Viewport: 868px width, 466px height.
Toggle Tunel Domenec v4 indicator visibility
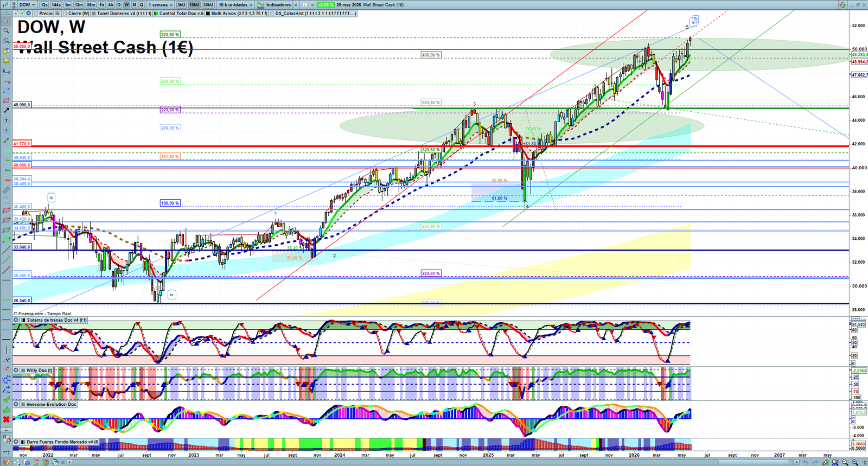(x=94, y=13)
